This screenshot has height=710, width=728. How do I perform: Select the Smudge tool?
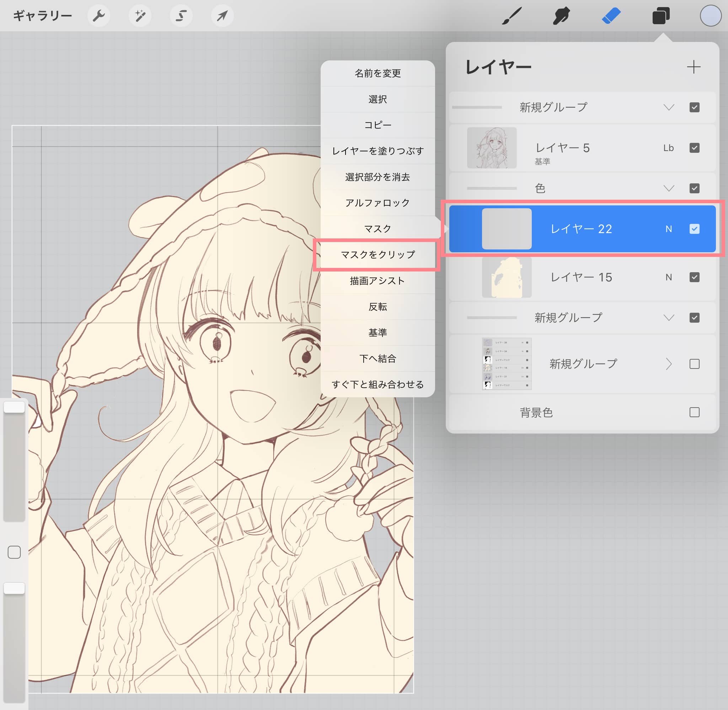(561, 16)
